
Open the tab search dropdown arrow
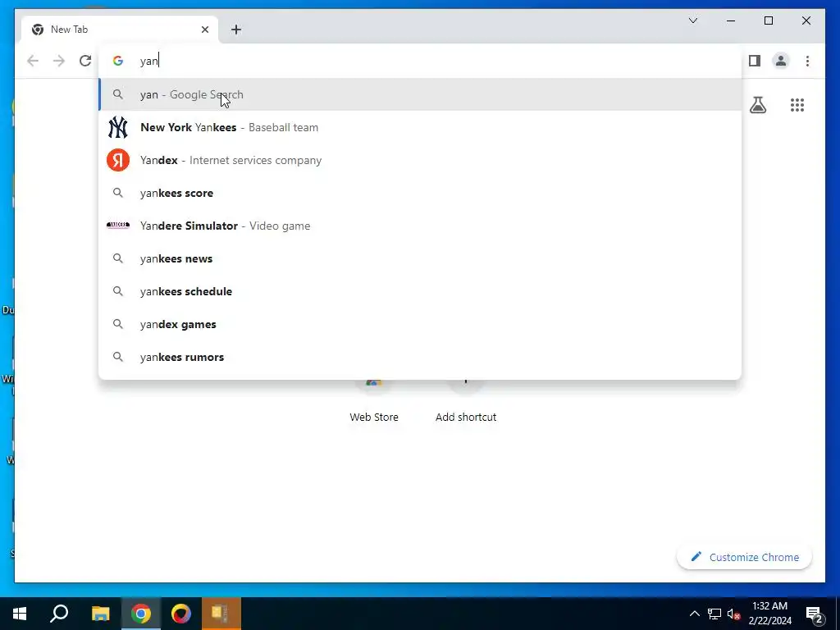tap(692, 21)
